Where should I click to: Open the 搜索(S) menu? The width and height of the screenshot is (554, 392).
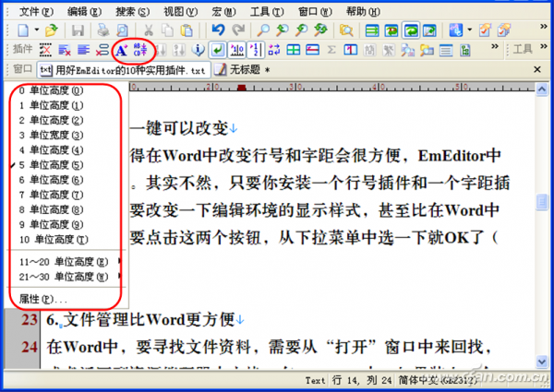click(x=132, y=12)
